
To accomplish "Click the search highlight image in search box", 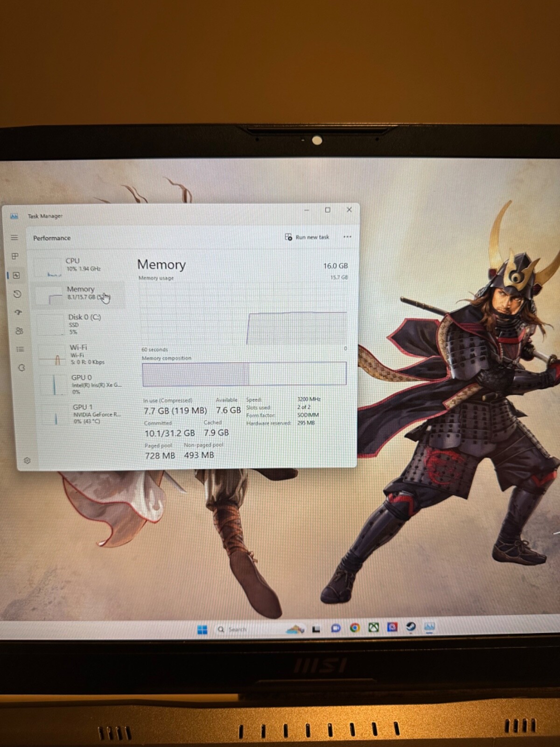I will pyautogui.click(x=295, y=629).
